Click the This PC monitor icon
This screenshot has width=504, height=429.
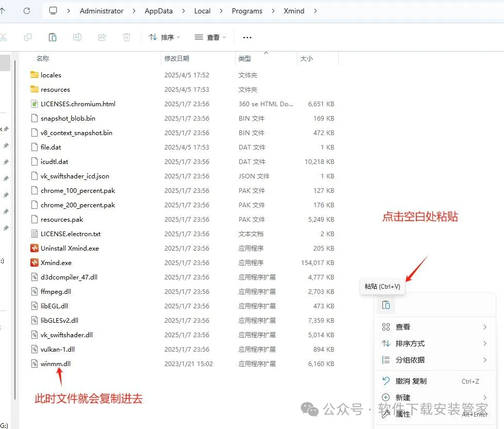53,11
